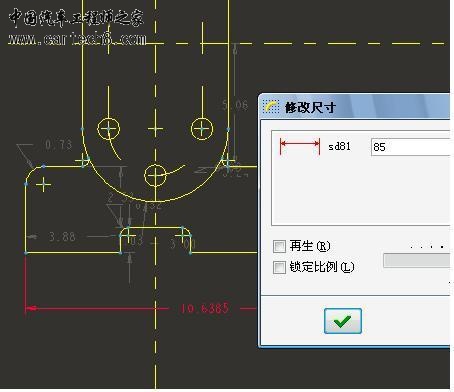Select the 5.06 vertical dimension value
This screenshot has width=454, height=392.
[x=235, y=105]
